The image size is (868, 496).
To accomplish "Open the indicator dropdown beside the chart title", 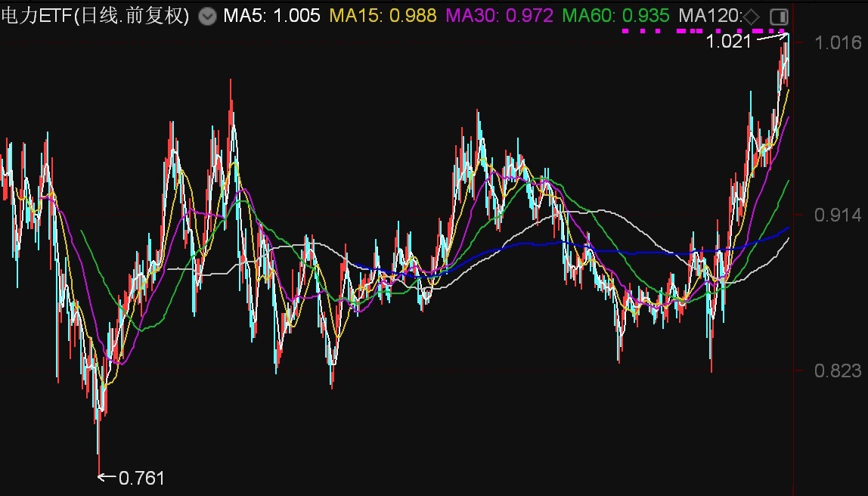I will 208,17.
